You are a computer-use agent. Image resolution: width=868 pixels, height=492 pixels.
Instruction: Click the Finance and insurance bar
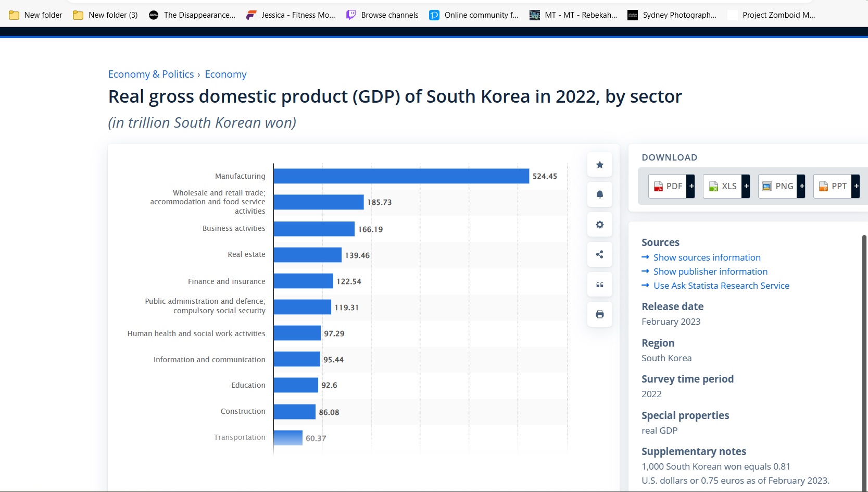(303, 281)
